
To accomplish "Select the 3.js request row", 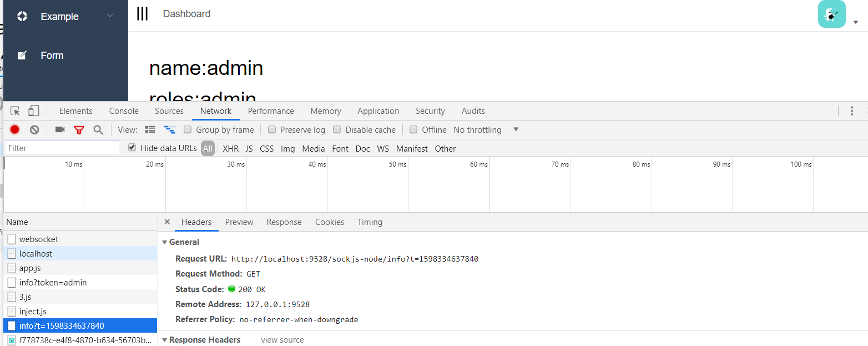I will (x=80, y=297).
